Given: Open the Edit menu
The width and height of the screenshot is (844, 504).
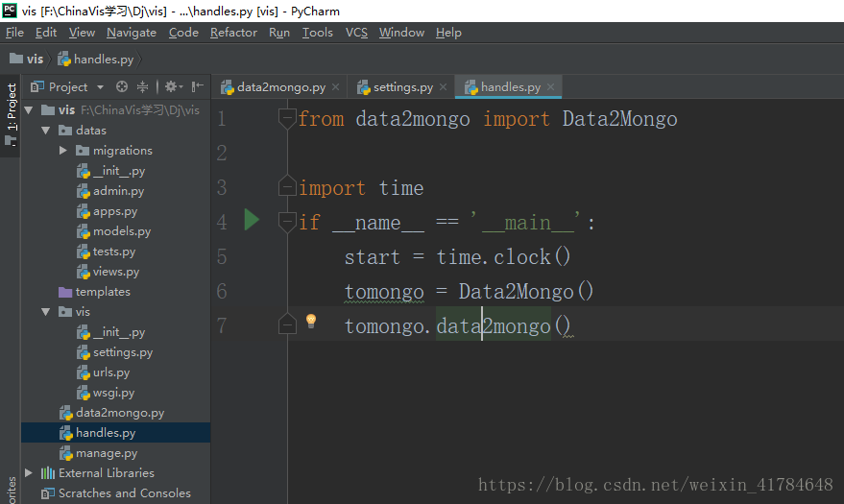Looking at the screenshot, I should pyautogui.click(x=46, y=33).
